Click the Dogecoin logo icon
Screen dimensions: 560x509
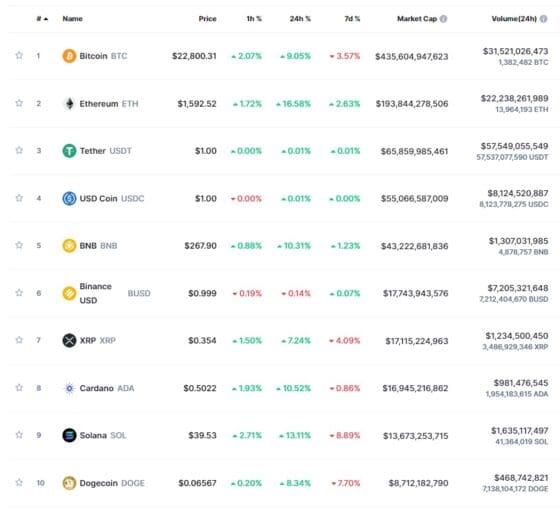coord(69,483)
